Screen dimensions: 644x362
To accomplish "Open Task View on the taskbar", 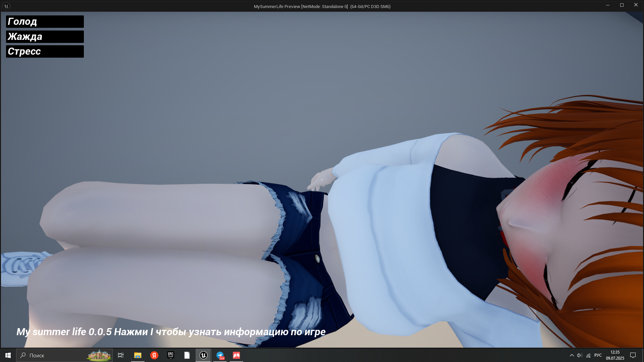I will 121,355.
